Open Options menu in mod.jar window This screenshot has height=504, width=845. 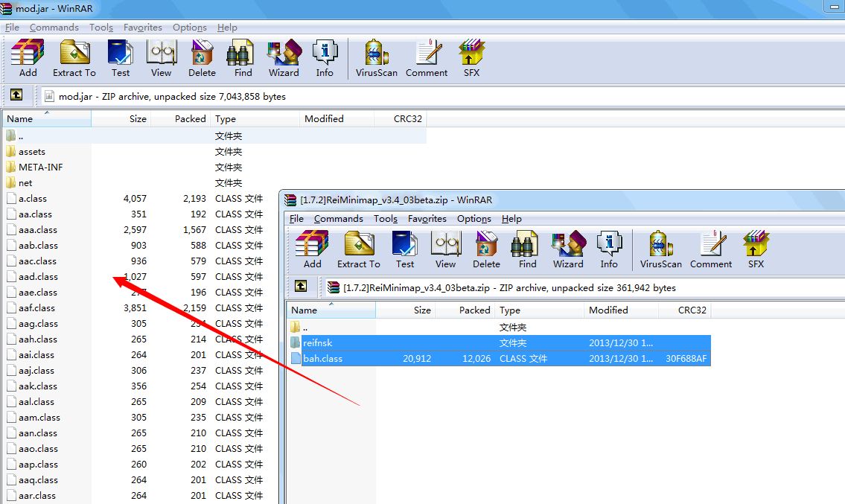click(x=190, y=28)
